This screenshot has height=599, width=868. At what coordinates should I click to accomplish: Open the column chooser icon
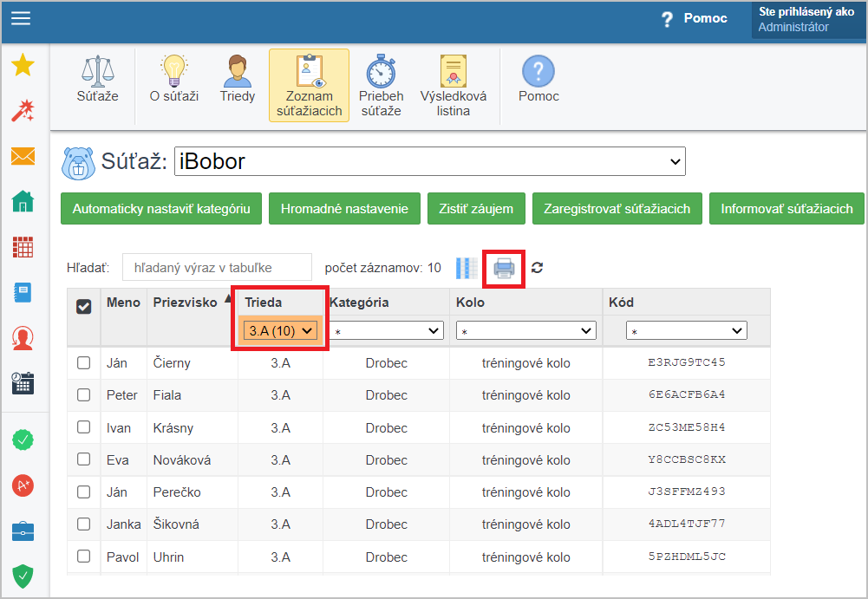click(x=467, y=268)
